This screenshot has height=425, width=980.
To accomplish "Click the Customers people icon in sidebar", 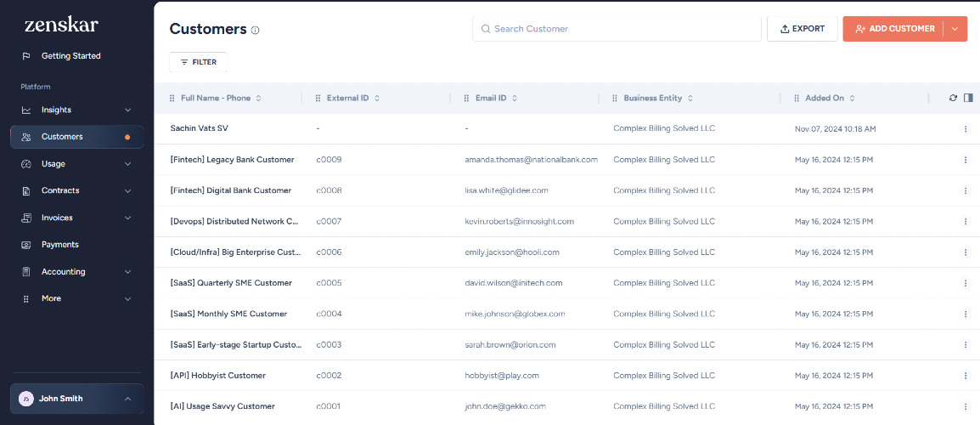I will (26, 137).
